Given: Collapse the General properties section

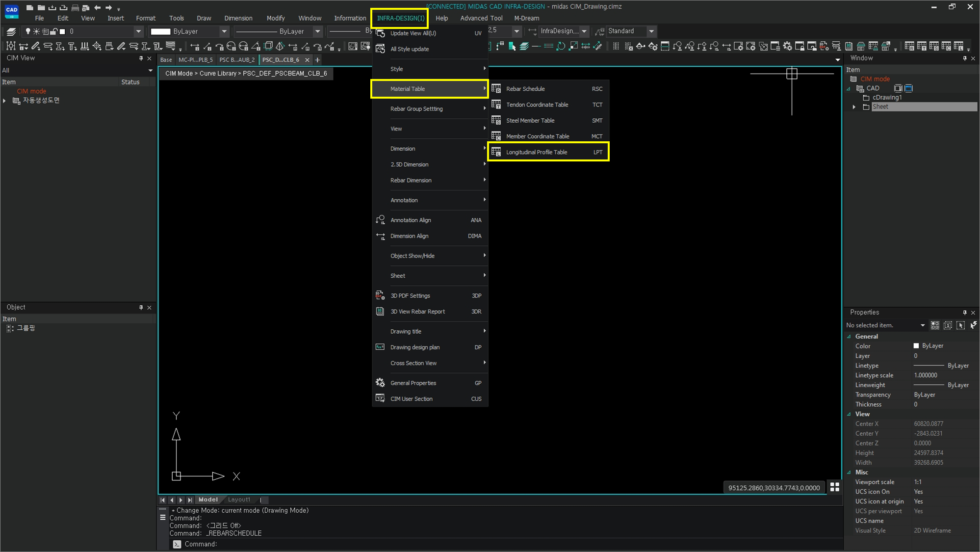Looking at the screenshot, I should point(849,337).
